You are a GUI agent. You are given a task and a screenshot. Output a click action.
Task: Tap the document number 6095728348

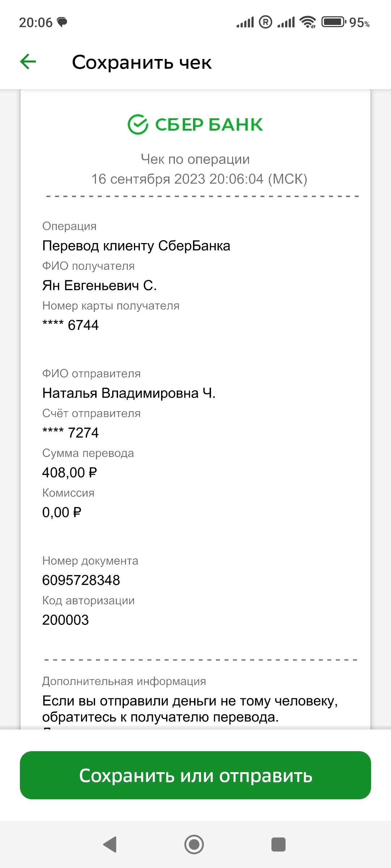coord(81,580)
